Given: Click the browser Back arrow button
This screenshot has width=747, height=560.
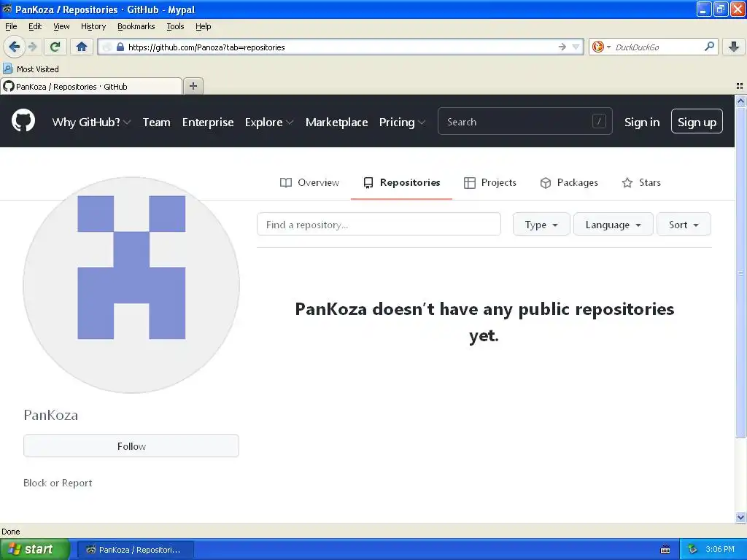Looking at the screenshot, I should pos(15,47).
